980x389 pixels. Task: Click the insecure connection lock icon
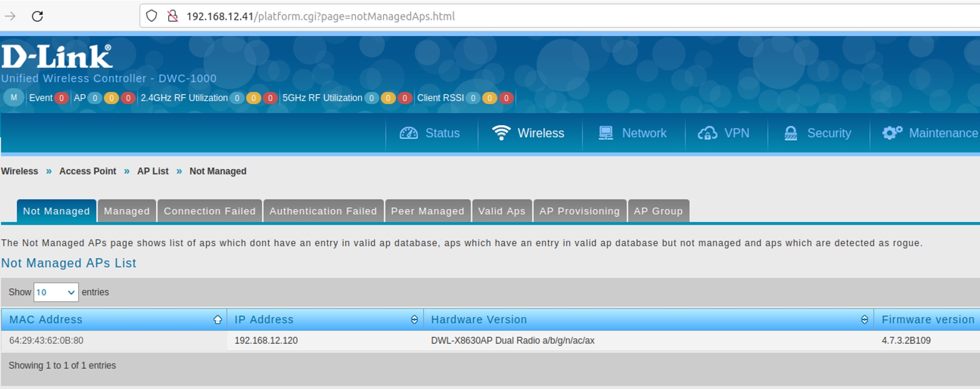click(173, 16)
